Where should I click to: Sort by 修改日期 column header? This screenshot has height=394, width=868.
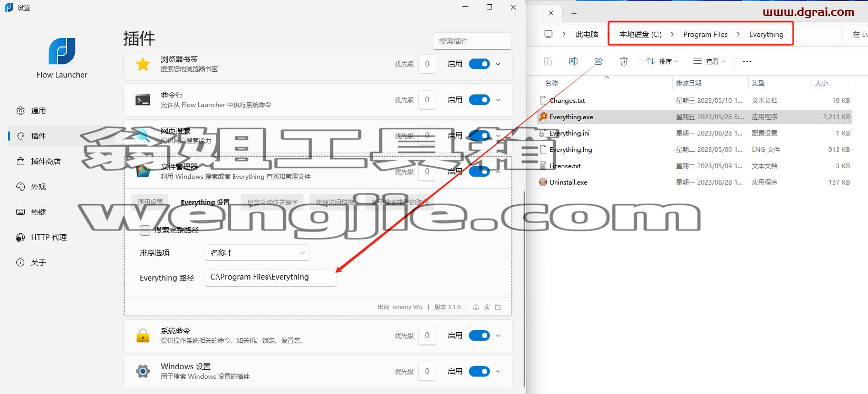point(689,83)
